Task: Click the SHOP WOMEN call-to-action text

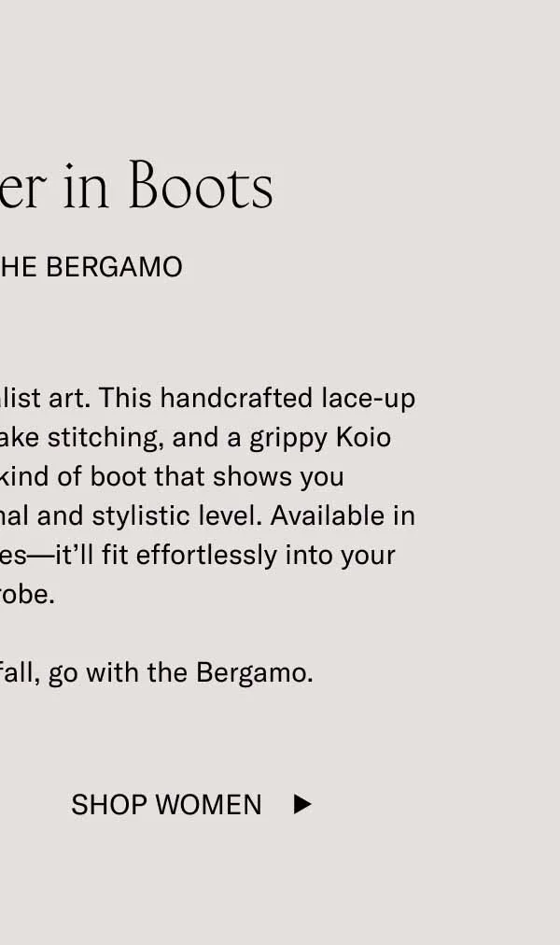Action: 166,804
